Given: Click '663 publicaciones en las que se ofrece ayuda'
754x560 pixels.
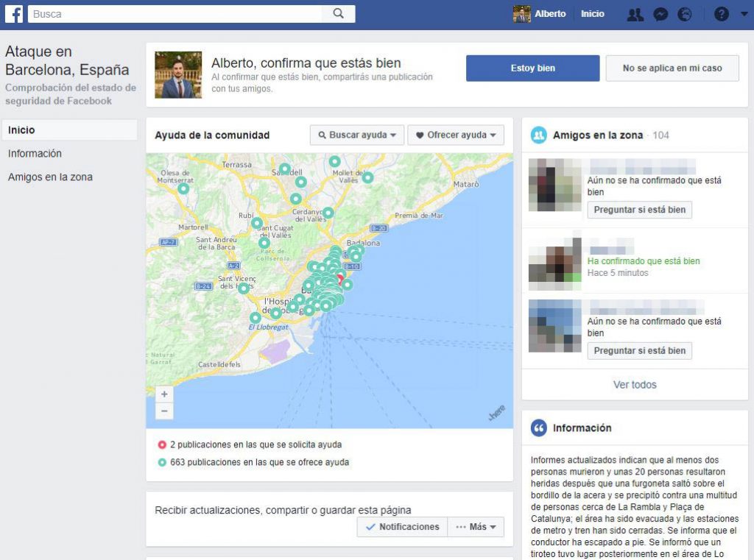Looking at the screenshot, I should pyautogui.click(x=260, y=462).
